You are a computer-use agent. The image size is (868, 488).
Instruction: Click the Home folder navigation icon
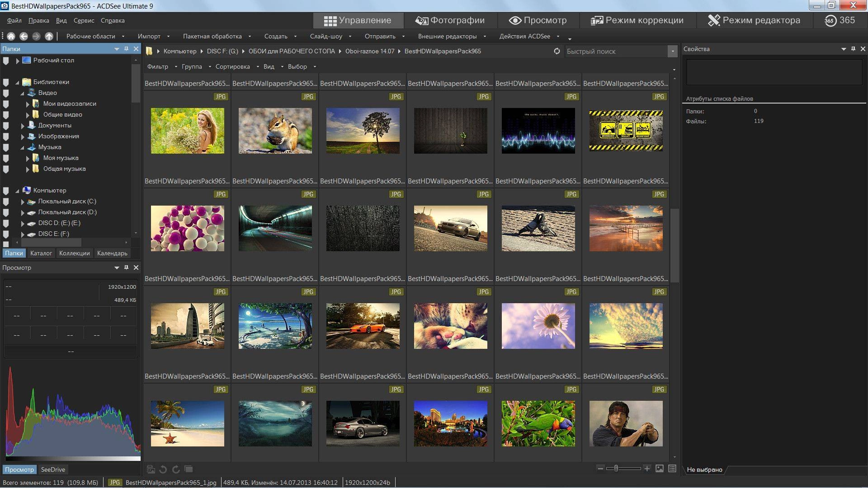tap(11, 36)
